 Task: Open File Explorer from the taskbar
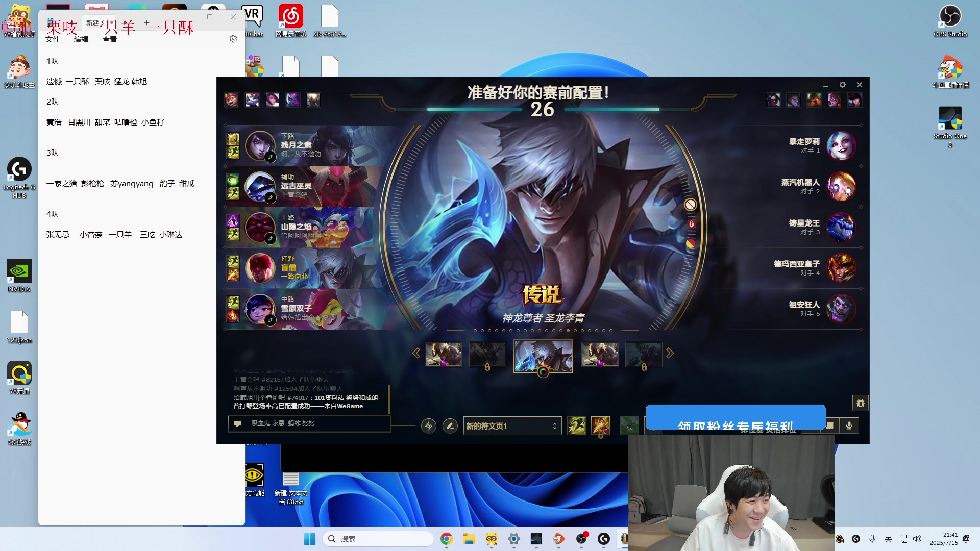pos(469,539)
